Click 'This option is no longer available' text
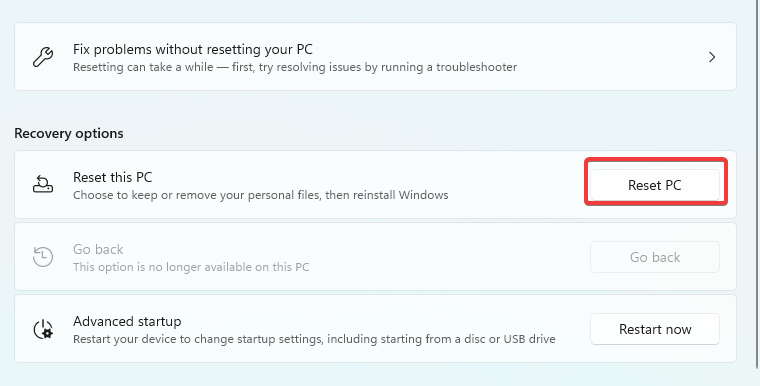Screen dimensions: 760x386 pos(191,267)
